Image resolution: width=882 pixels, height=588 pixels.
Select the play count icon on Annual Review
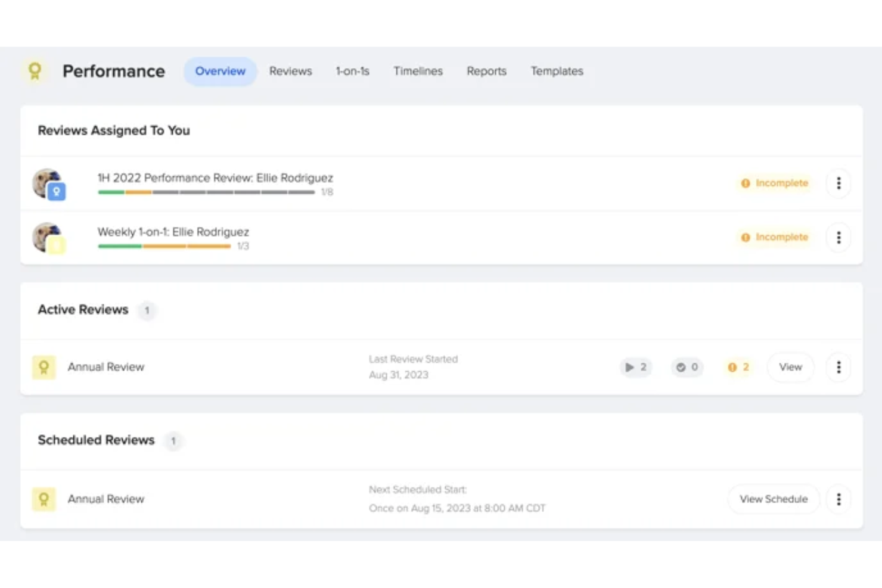pyautogui.click(x=635, y=368)
